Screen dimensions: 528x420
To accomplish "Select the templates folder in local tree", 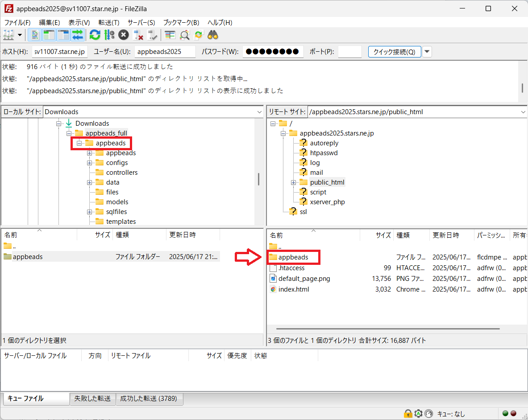I will pos(121,222).
